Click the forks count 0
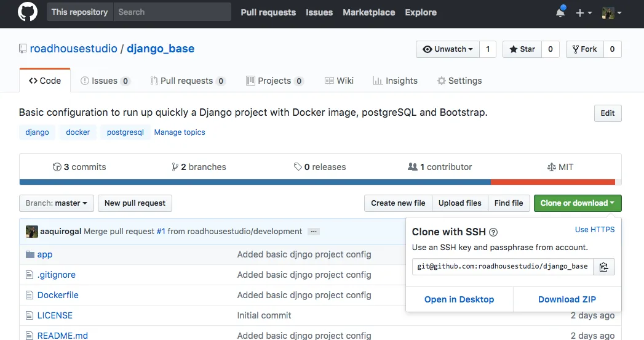This screenshot has width=644, height=340. pos(613,49)
